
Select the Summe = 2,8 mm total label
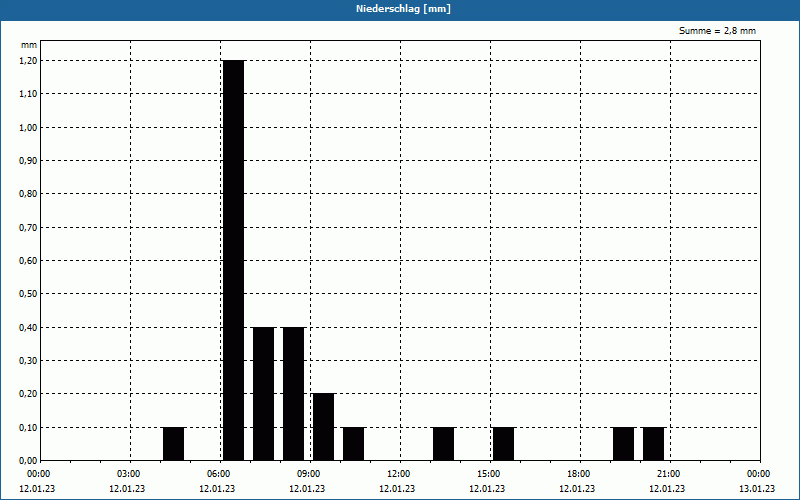(x=717, y=31)
